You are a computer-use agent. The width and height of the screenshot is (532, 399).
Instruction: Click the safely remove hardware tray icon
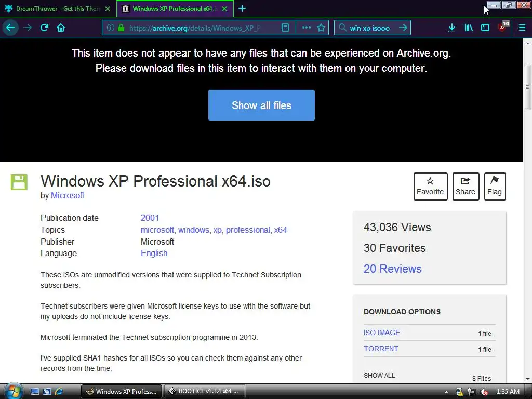pos(460,392)
